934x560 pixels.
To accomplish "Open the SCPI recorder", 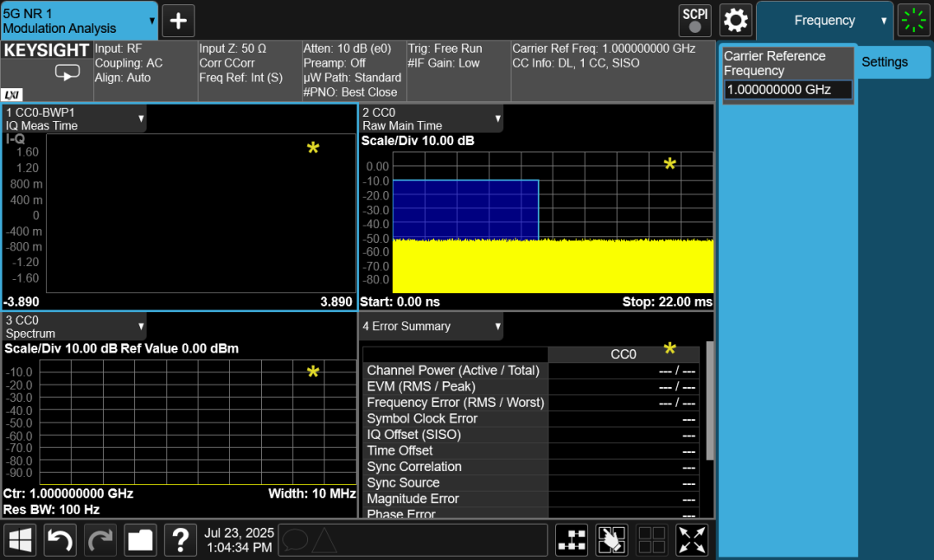I will coord(694,20).
